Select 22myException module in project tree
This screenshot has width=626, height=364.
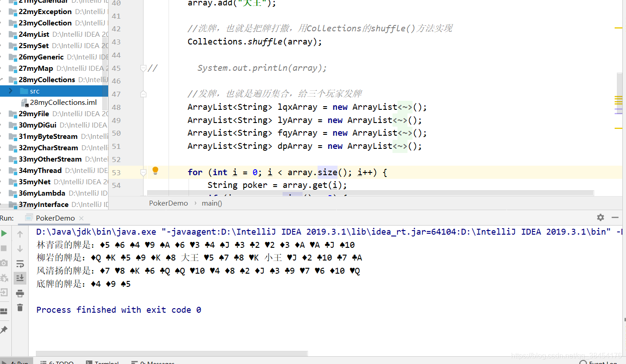[45, 11]
